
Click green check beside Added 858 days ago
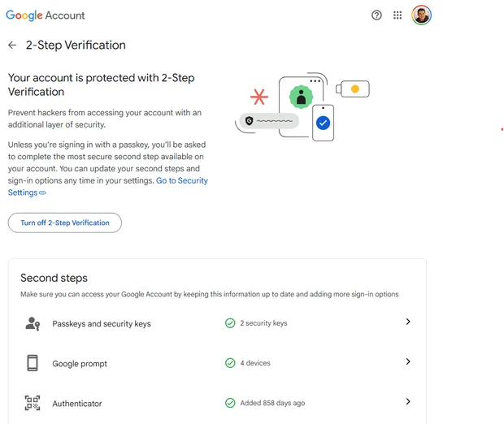pyautogui.click(x=230, y=403)
